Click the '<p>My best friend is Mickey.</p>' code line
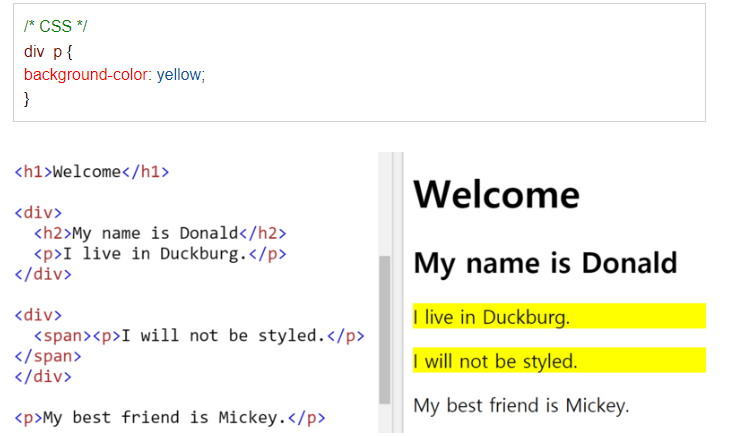 [170, 418]
